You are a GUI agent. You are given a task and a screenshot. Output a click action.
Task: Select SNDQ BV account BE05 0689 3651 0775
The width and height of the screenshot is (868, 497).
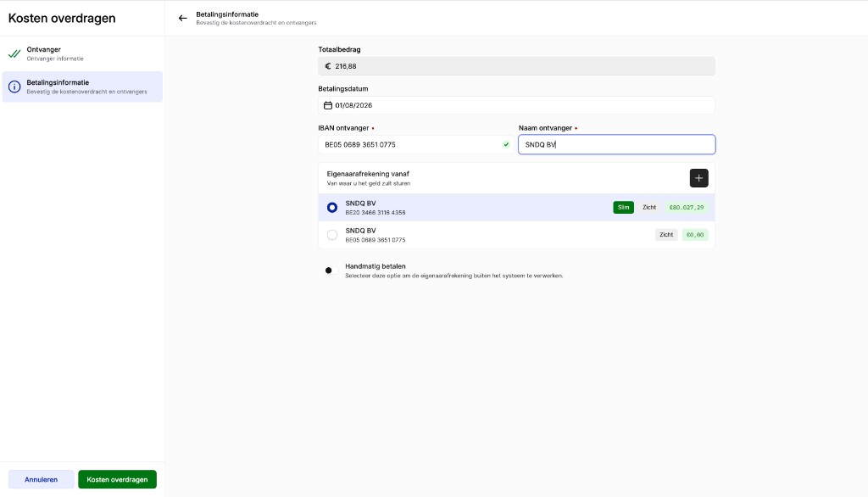pyautogui.click(x=516, y=235)
